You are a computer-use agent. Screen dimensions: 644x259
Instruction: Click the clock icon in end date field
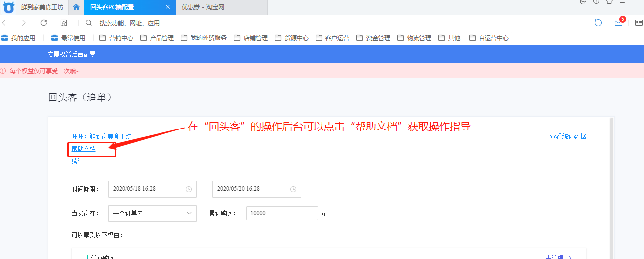pos(293,189)
